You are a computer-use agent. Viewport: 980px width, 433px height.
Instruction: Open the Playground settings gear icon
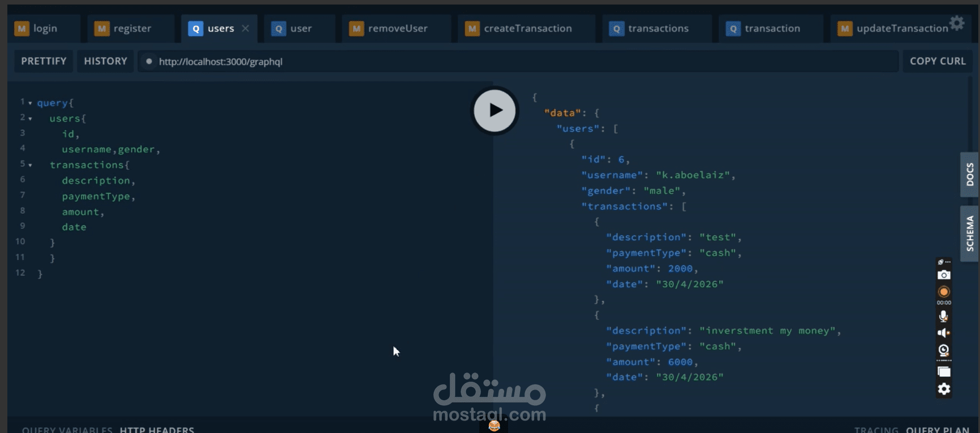(x=957, y=23)
